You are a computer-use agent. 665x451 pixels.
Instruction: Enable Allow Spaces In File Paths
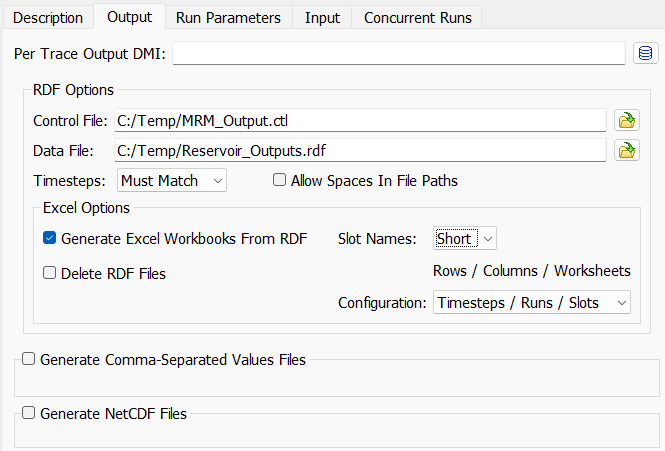point(280,181)
